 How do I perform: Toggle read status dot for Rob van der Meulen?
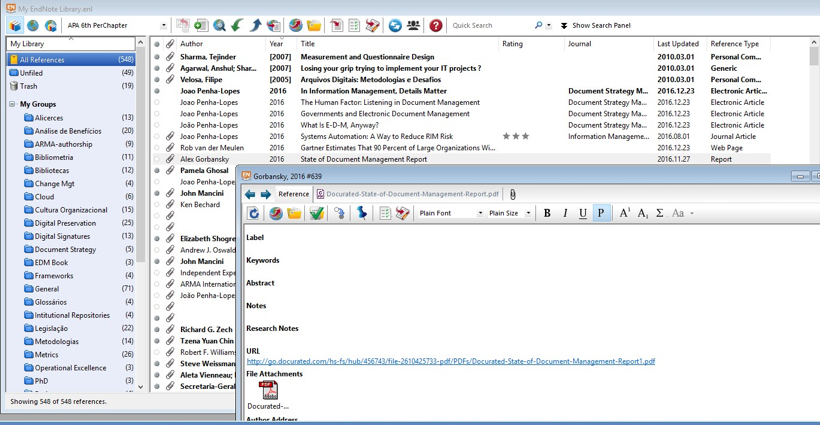click(156, 148)
